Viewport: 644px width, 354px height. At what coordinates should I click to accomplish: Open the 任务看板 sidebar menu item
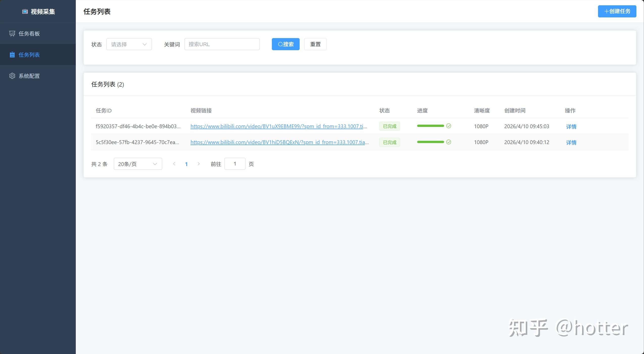pyautogui.click(x=29, y=34)
